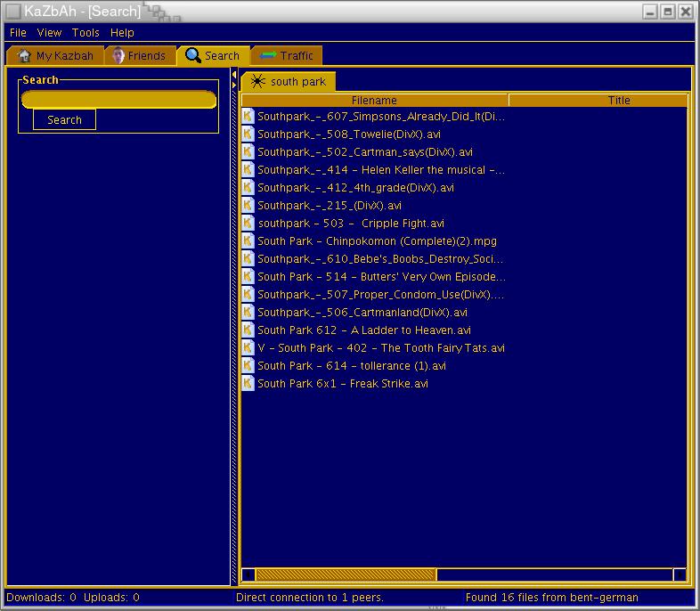Select Southpark_-_412_4th_grade(DivX).avi filename text
The height and width of the screenshot is (611, 700).
point(355,188)
